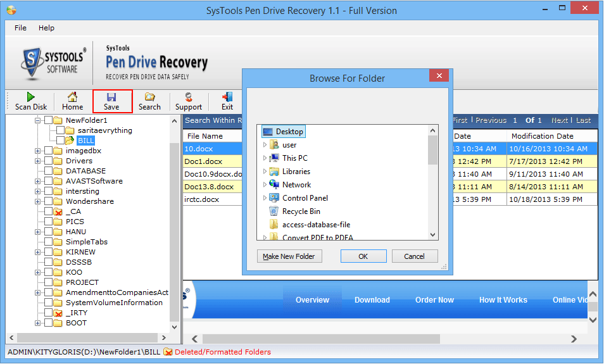
Task: Click the Scan Disk toolbar icon
Action: click(31, 97)
